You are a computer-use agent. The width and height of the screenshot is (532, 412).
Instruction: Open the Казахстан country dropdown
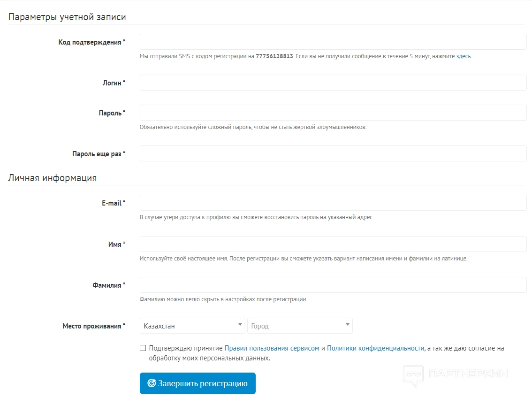point(192,326)
